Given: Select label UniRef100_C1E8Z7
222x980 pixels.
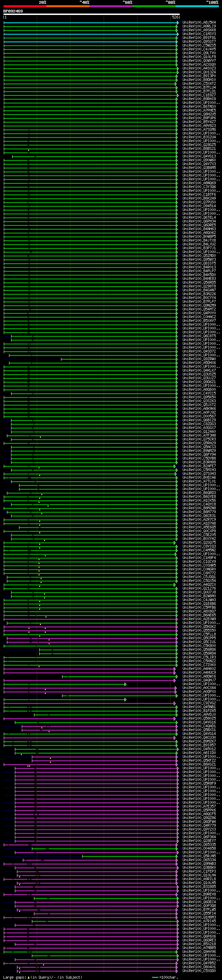Looking at the screenshot, I should tap(199, 95).
